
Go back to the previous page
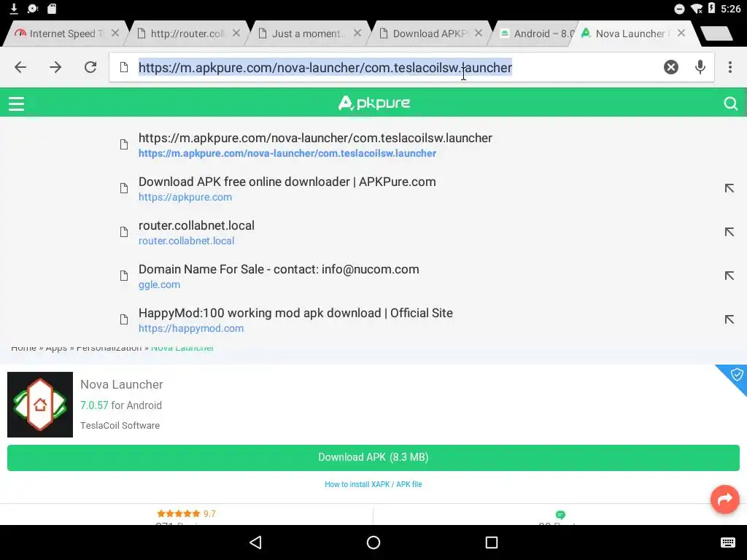(x=20, y=67)
